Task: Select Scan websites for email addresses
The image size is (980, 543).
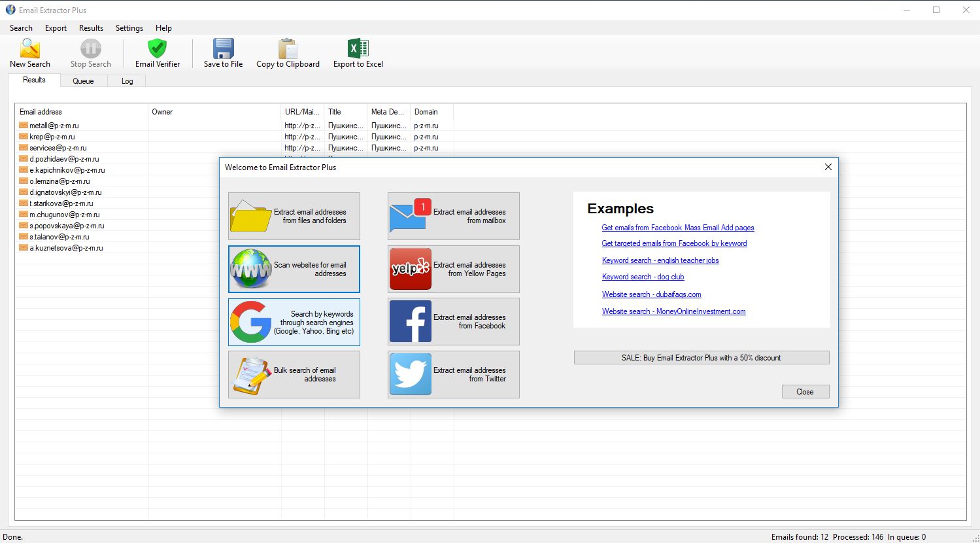Action: pyautogui.click(x=294, y=269)
